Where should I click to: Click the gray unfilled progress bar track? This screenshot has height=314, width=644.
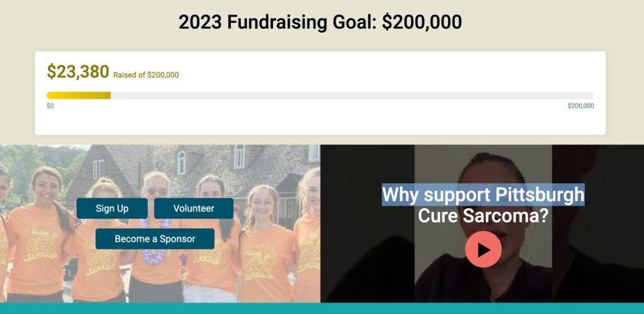click(352, 96)
